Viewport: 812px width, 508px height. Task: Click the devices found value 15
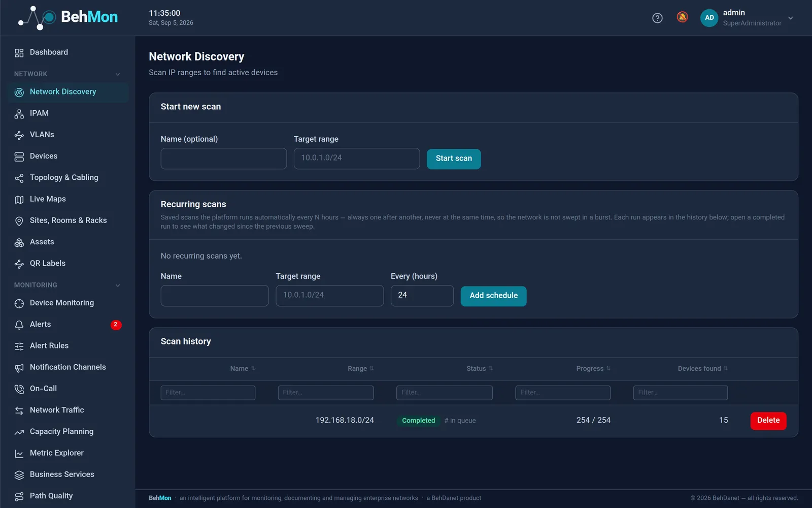723,421
